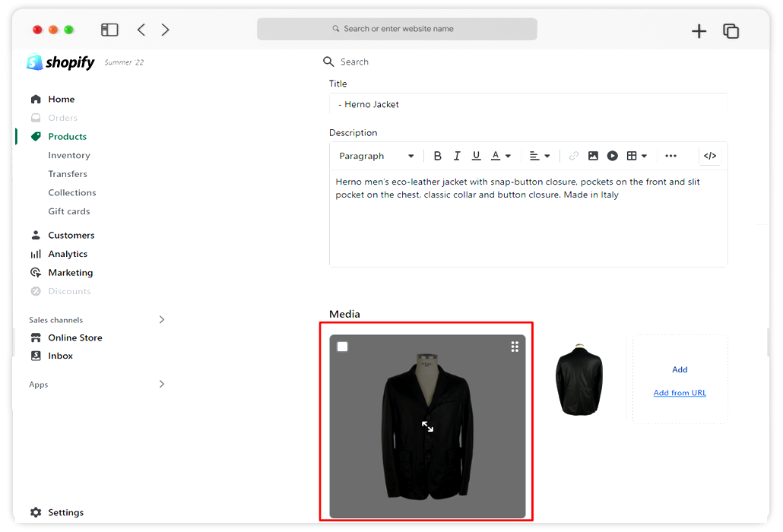783x532 pixels.
Task: Apply underline formatting
Action: [477, 156]
